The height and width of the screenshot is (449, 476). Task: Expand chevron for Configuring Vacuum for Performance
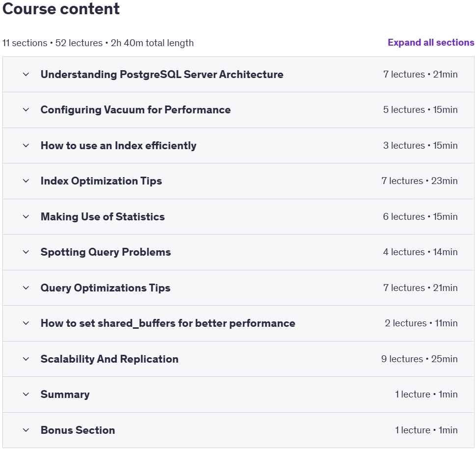tap(26, 109)
